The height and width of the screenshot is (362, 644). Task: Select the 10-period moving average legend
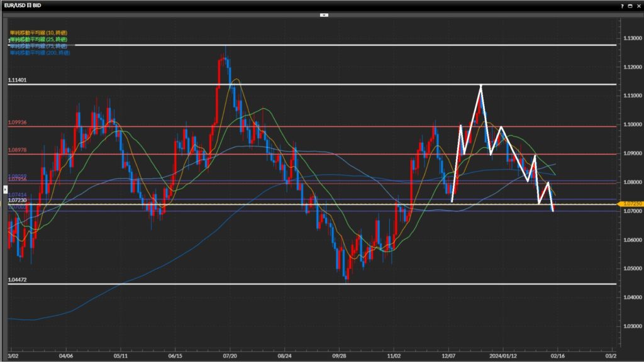39,32
